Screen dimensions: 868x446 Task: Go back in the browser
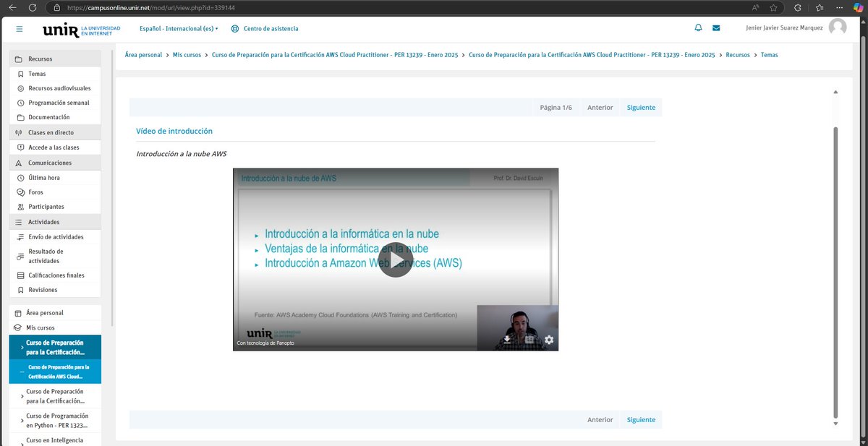point(12,7)
